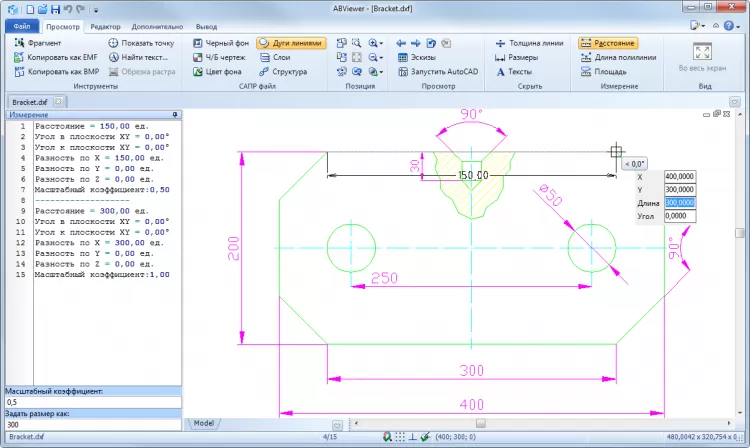
Task: Toggle Толщина линии visibility
Action: tap(529, 43)
